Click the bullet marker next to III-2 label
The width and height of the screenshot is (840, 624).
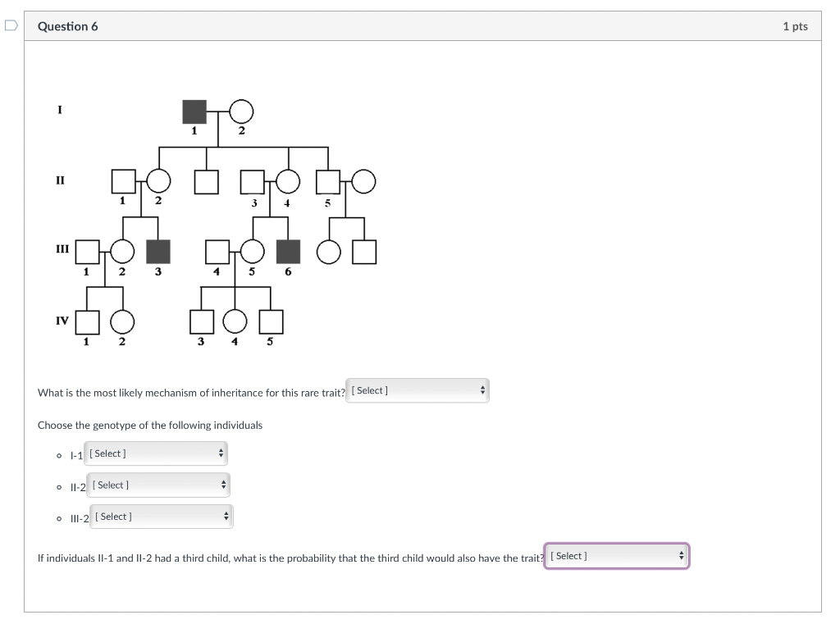[x=58, y=517]
